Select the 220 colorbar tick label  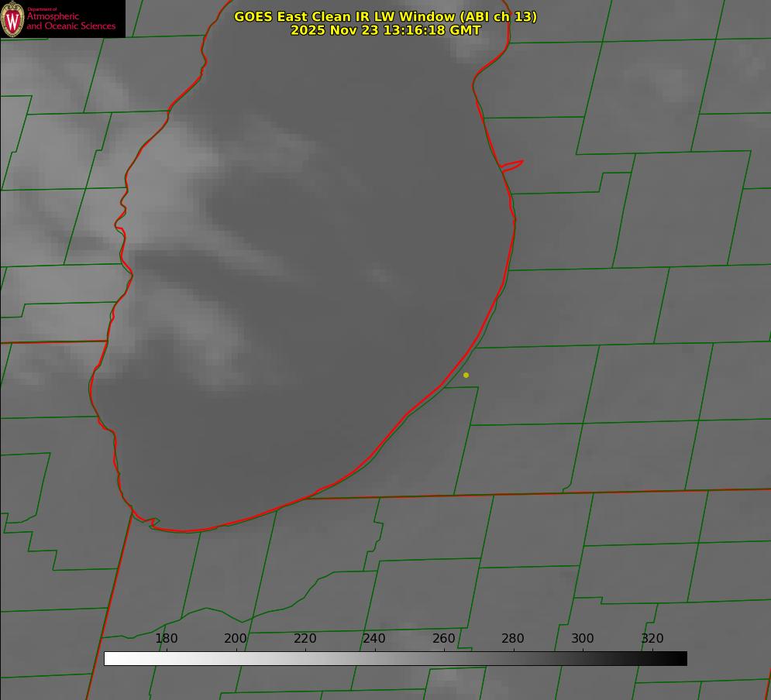pos(305,639)
